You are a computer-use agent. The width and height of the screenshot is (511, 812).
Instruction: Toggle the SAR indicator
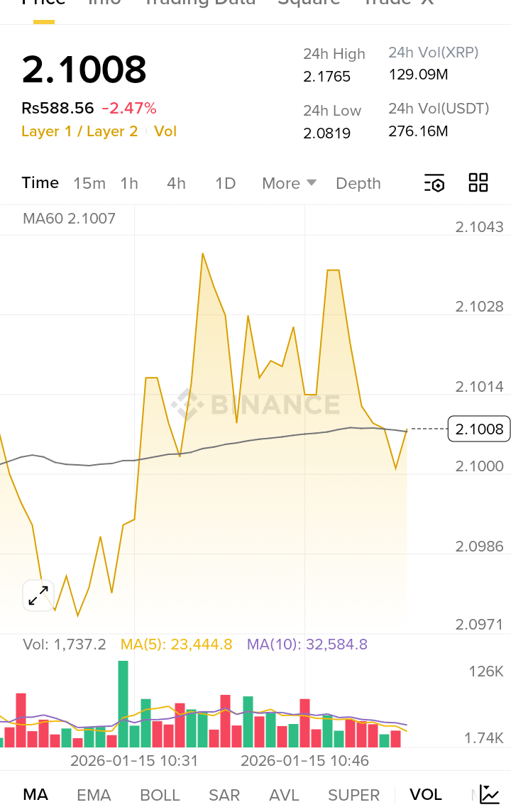pos(224,795)
